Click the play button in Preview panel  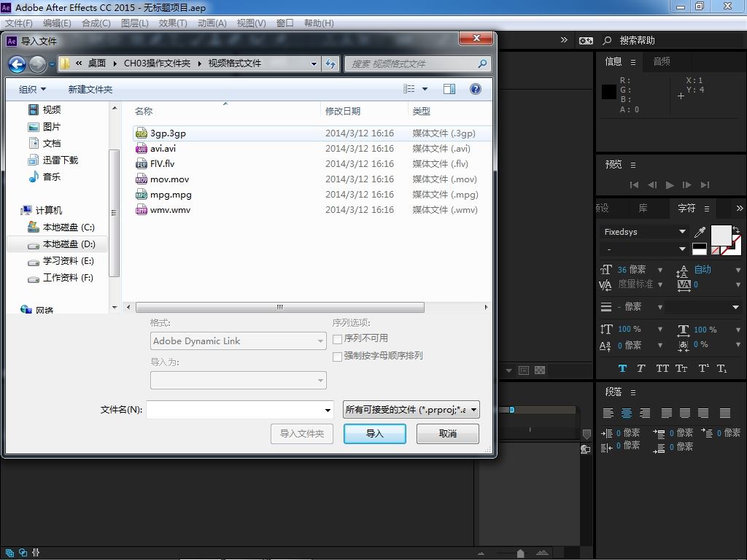click(670, 184)
